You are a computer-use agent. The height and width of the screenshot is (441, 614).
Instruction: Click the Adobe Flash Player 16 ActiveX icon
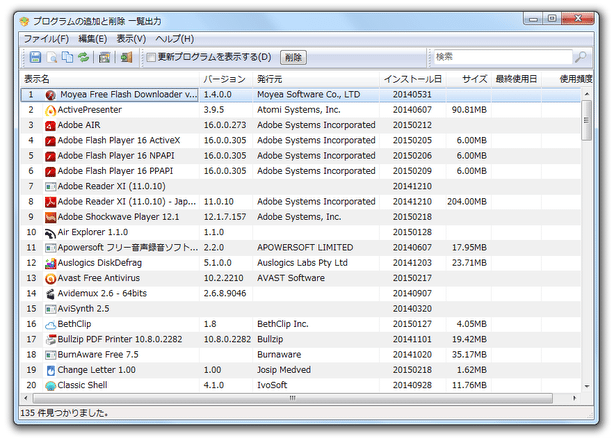pos(51,141)
